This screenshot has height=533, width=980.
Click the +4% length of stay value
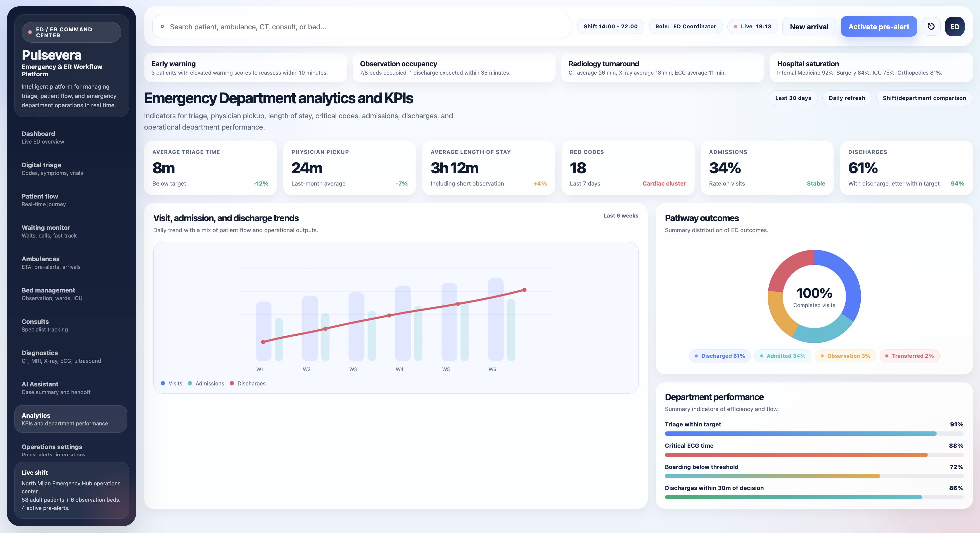pos(540,183)
